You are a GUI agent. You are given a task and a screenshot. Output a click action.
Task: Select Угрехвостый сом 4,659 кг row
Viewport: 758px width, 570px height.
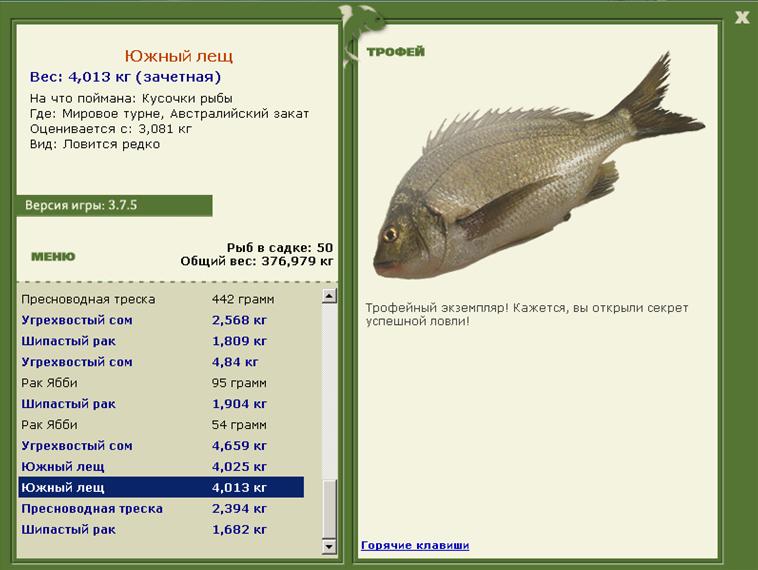[161, 446]
